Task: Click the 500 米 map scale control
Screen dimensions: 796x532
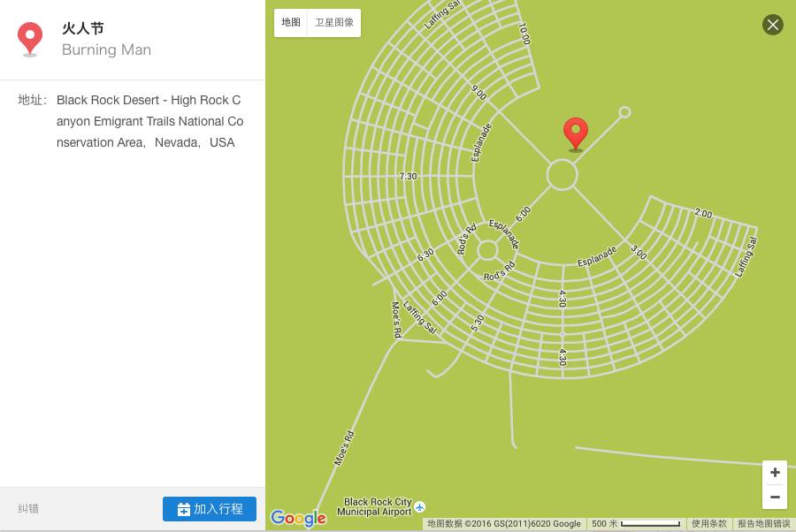Action: click(636, 523)
